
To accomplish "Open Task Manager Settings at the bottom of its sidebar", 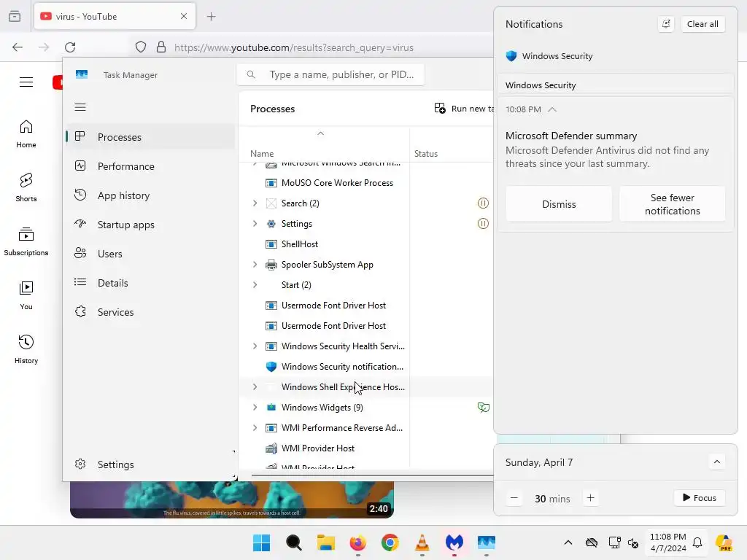I will 150,464.
